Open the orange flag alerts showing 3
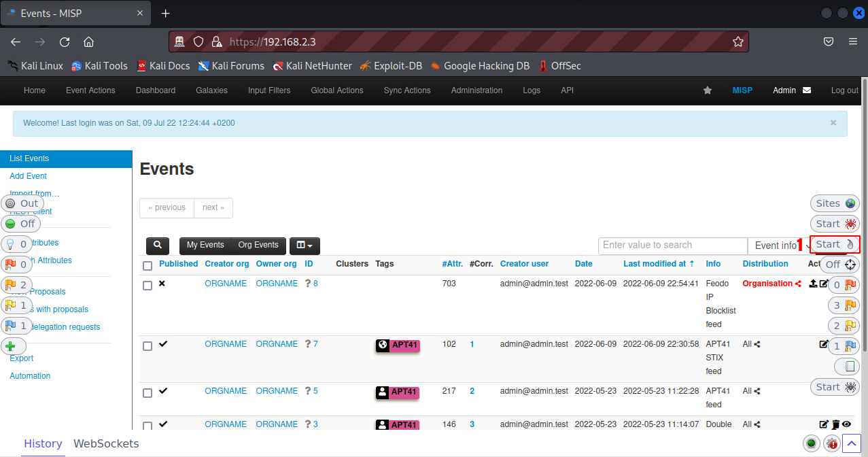Image resolution: width=868 pixels, height=457 pixels. (x=844, y=305)
